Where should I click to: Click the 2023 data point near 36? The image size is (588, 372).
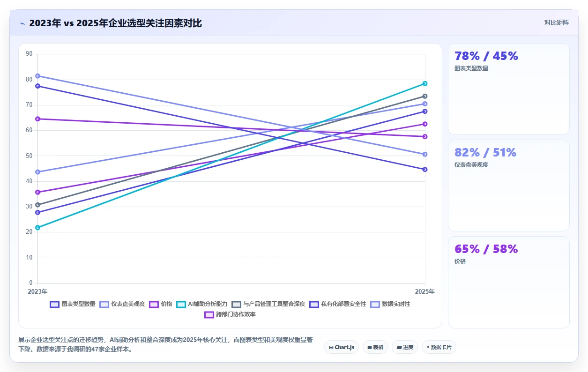pyautogui.click(x=37, y=192)
